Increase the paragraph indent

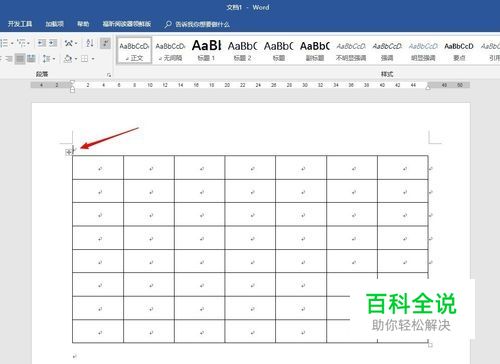click(x=53, y=43)
